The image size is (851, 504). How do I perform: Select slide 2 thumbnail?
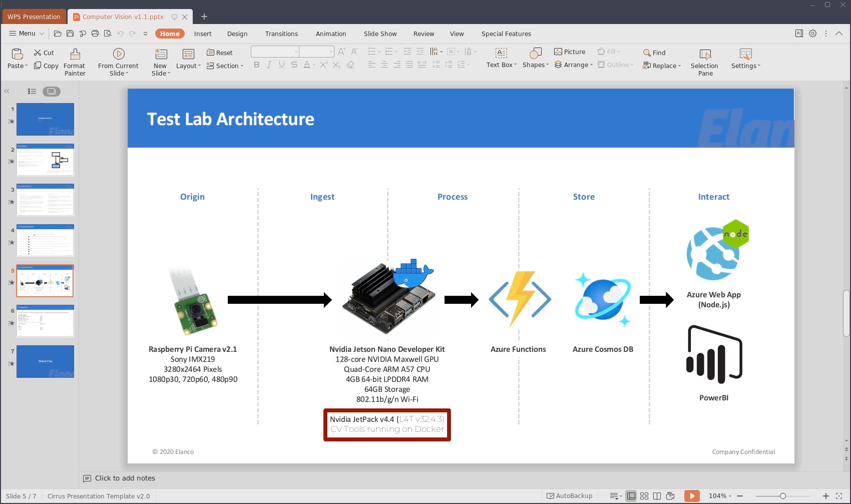point(45,160)
